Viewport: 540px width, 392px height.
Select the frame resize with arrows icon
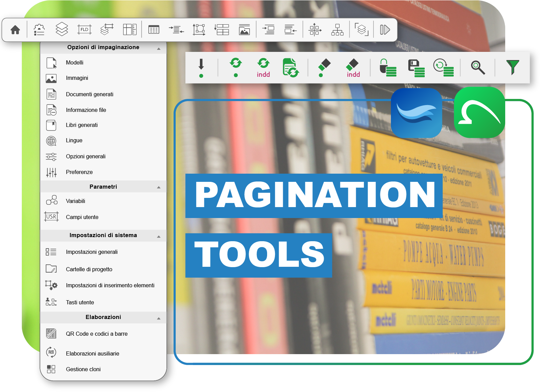pyautogui.click(x=199, y=30)
